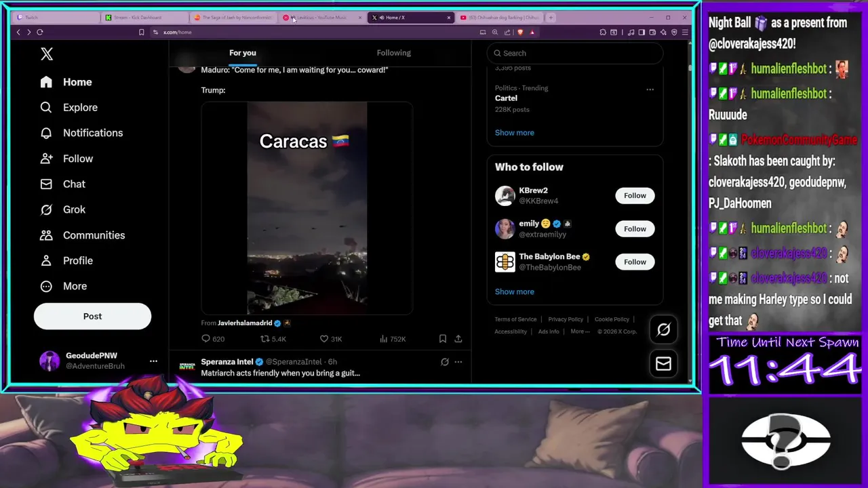This screenshot has height=488, width=868.
Task: Open the Cookie Policy link
Action: coord(612,319)
